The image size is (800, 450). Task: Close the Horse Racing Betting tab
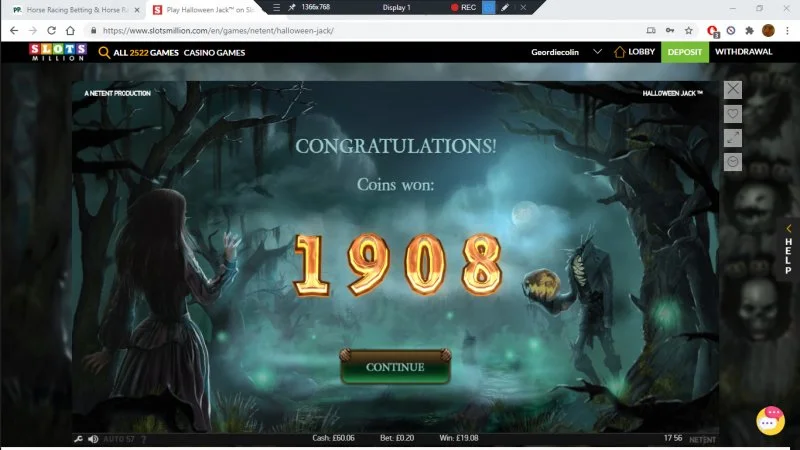click(x=137, y=10)
